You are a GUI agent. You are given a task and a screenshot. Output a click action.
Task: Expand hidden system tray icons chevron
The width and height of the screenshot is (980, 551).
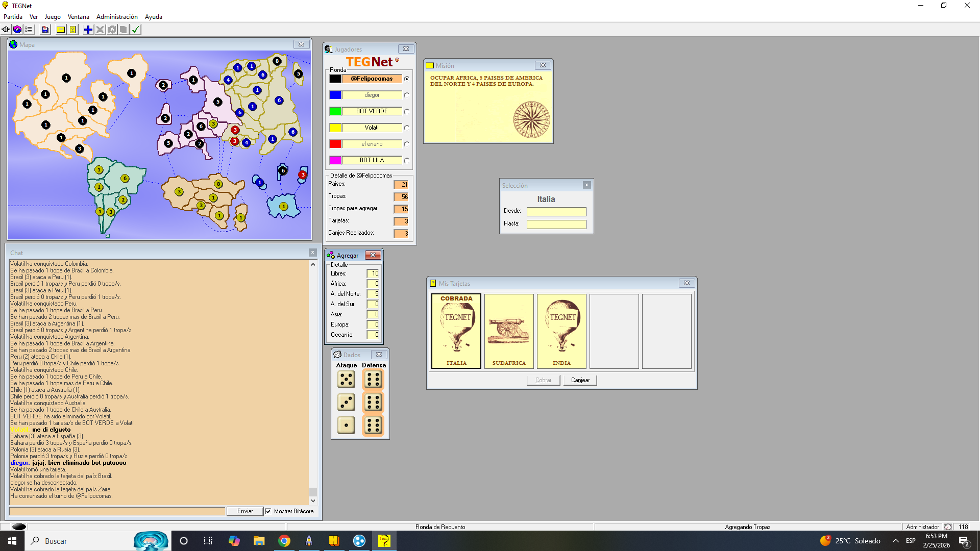click(895, 541)
